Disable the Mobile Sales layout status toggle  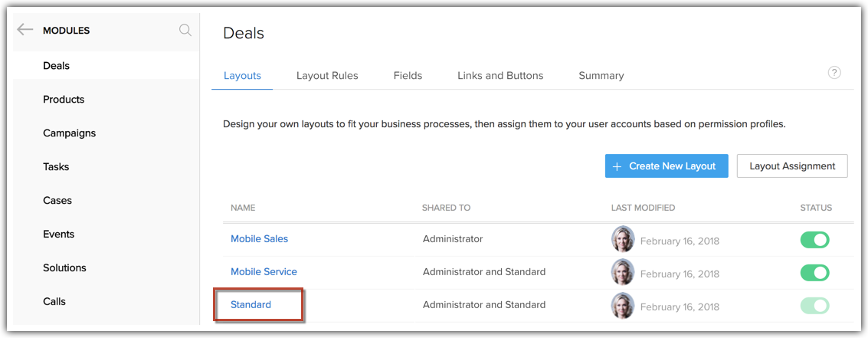(814, 240)
